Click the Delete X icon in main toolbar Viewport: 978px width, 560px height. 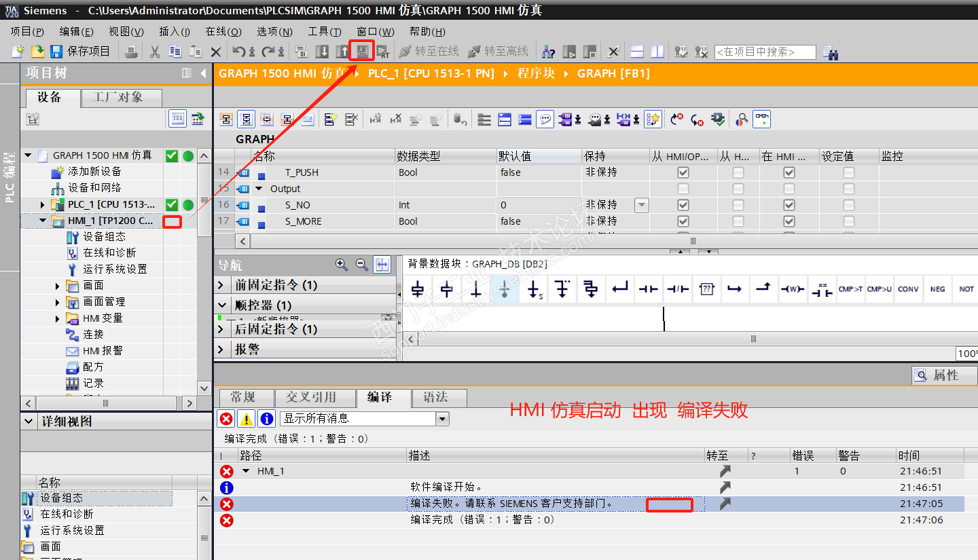[216, 52]
